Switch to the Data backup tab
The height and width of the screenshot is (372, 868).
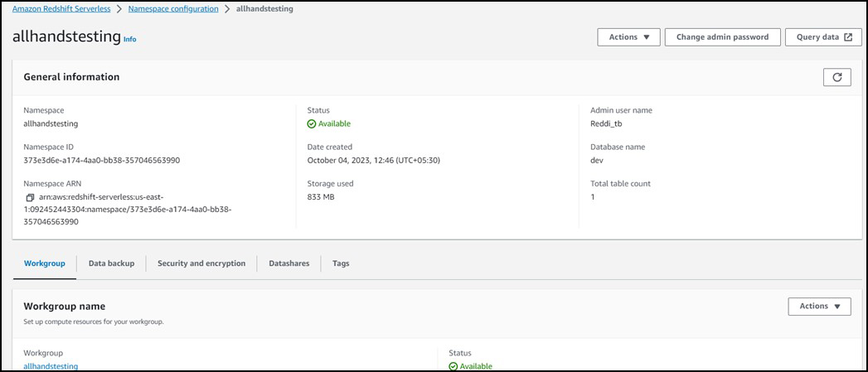click(x=111, y=263)
